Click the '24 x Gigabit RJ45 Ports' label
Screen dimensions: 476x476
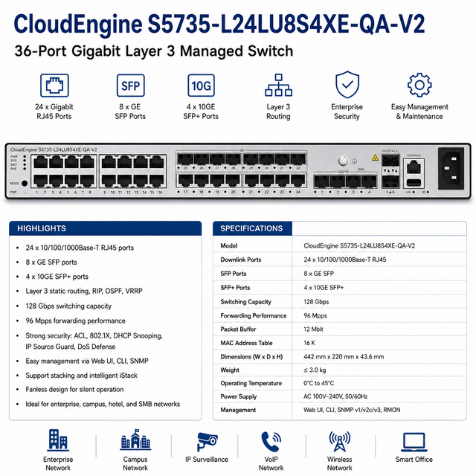click(54, 112)
